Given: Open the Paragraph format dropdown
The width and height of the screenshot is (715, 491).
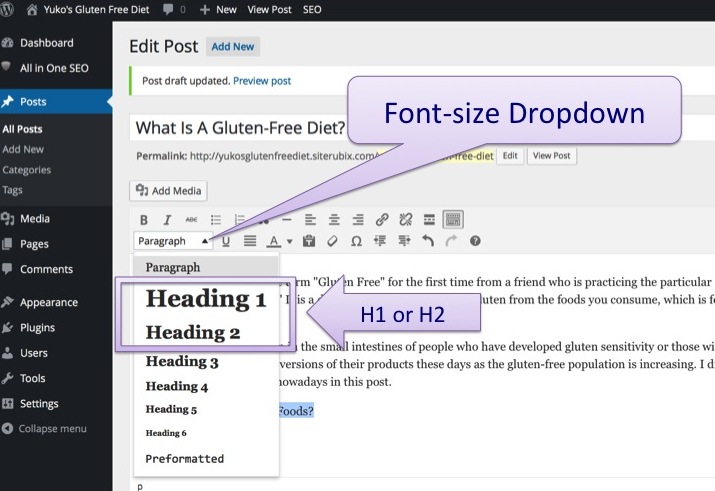Looking at the screenshot, I should click(173, 241).
